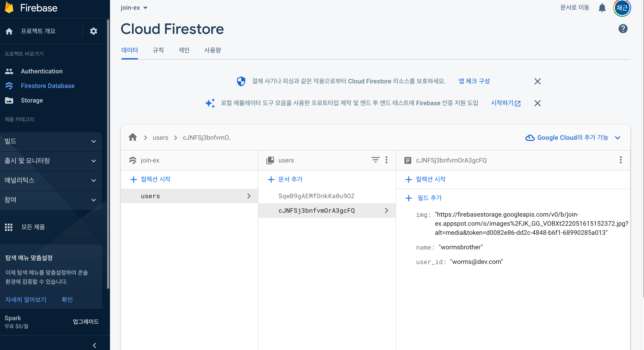This screenshot has width=644, height=350.
Task: Click the breadcrumb home icon
Action: click(133, 137)
